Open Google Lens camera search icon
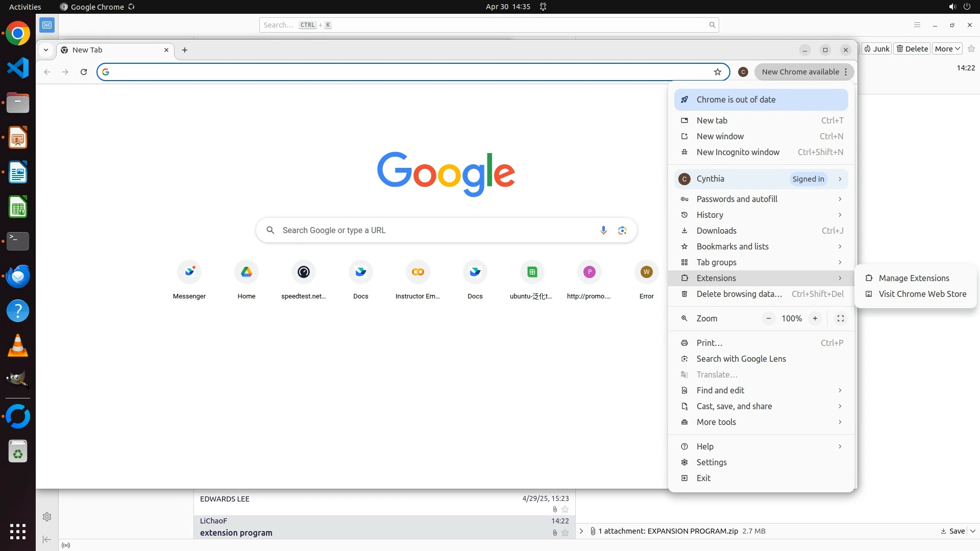The width and height of the screenshot is (980, 551). click(622, 231)
